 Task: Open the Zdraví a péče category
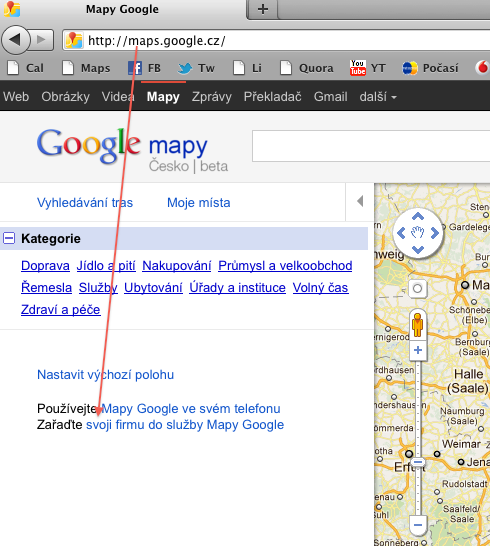pos(61,310)
